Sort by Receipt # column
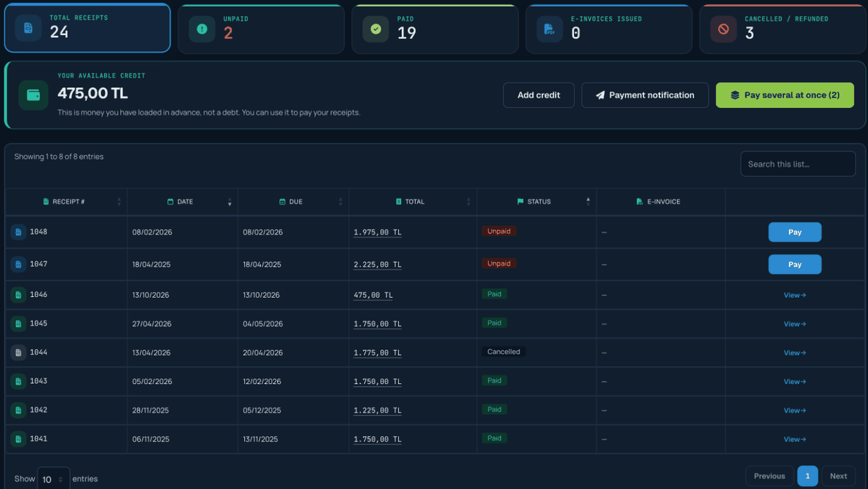 (x=66, y=202)
